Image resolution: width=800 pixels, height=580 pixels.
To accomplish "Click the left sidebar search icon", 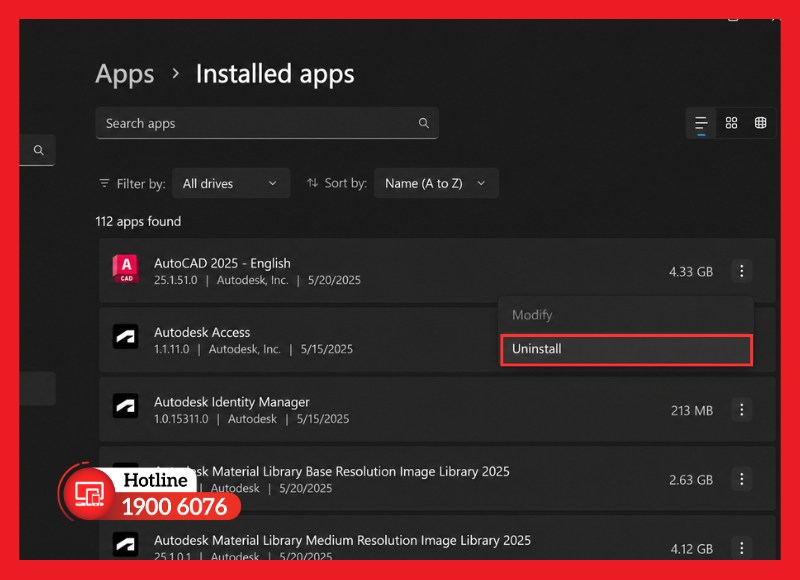I will tap(38, 150).
